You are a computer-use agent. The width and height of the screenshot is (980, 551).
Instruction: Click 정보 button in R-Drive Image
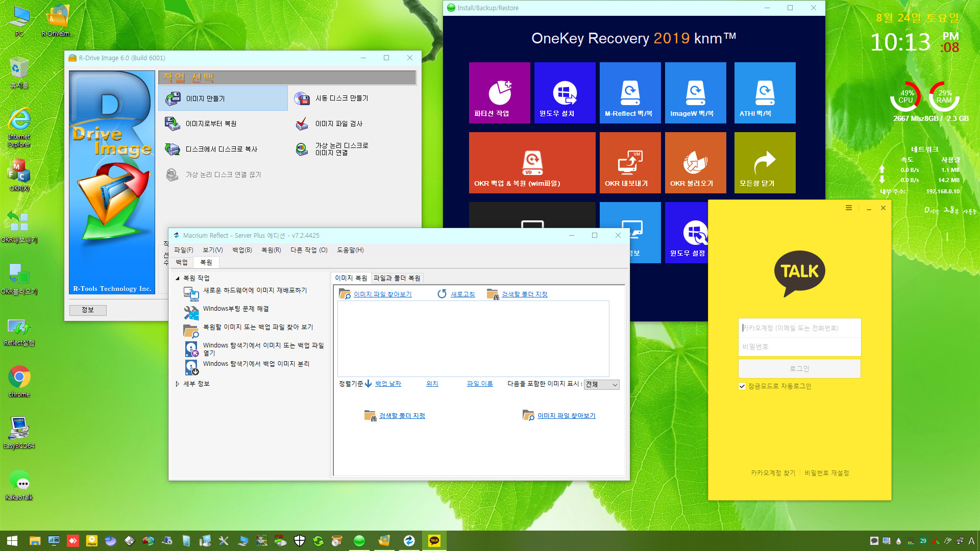pyautogui.click(x=88, y=310)
